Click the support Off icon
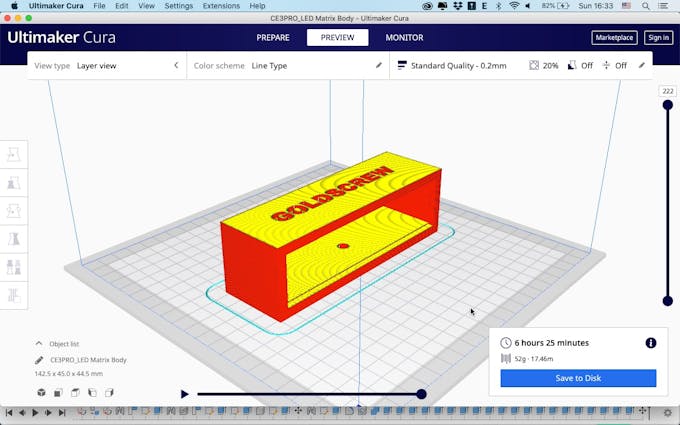Image resolution: width=680 pixels, height=425 pixels. (x=572, y=65)
